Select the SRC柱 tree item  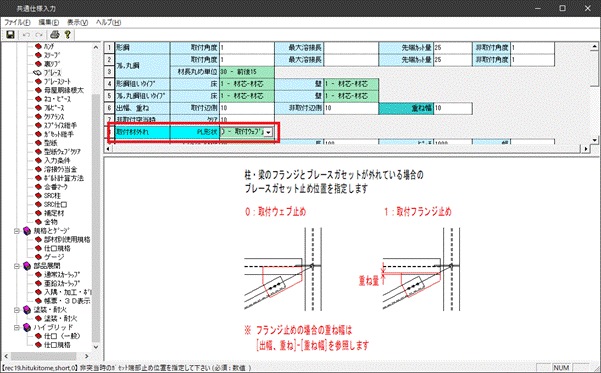click(52, 196)
